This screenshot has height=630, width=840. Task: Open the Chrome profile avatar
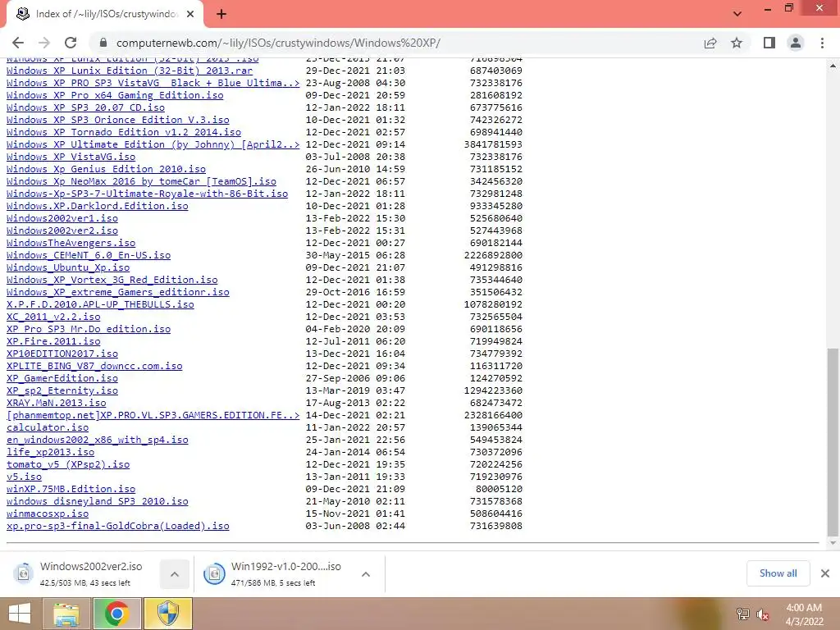point(796,43)
